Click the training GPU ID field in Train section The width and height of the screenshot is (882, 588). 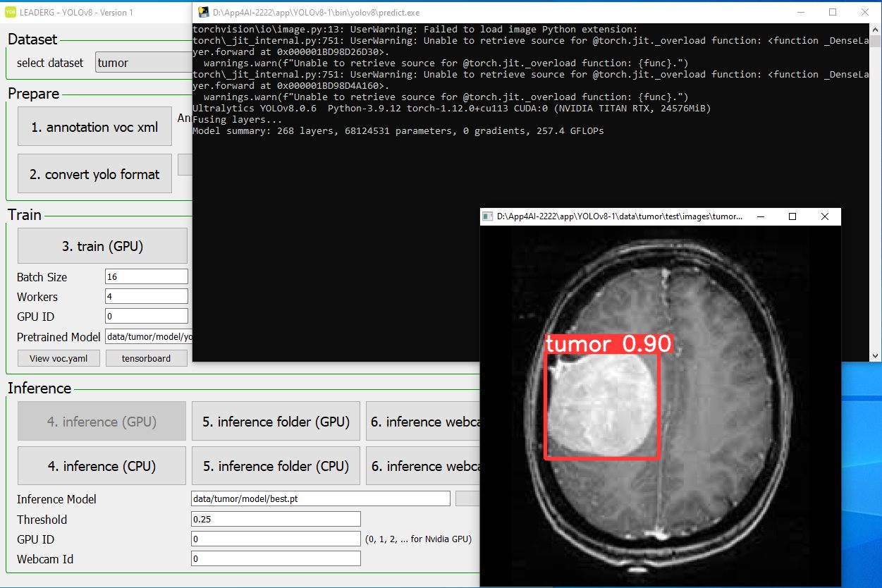[x=147, y=317]
